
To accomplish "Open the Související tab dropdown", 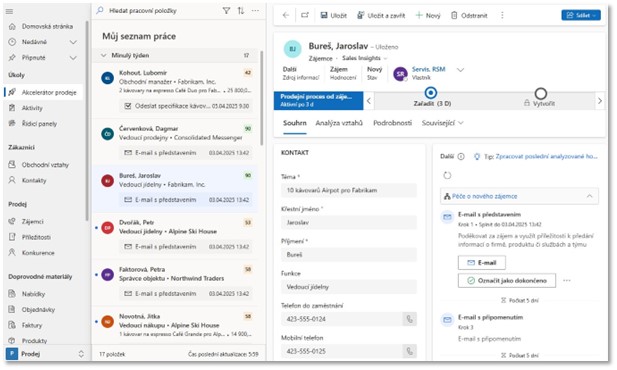I will click(443, 123).
